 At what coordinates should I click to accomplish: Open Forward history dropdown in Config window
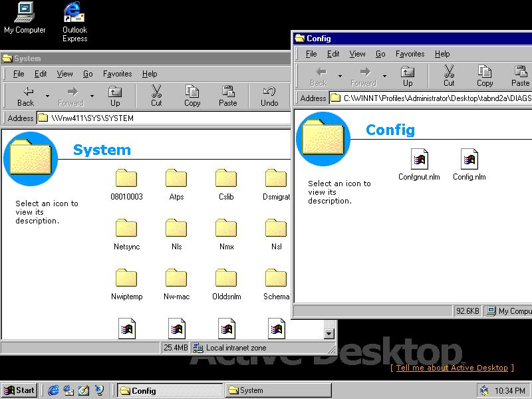pyautogui.click(x=385, y=76)
